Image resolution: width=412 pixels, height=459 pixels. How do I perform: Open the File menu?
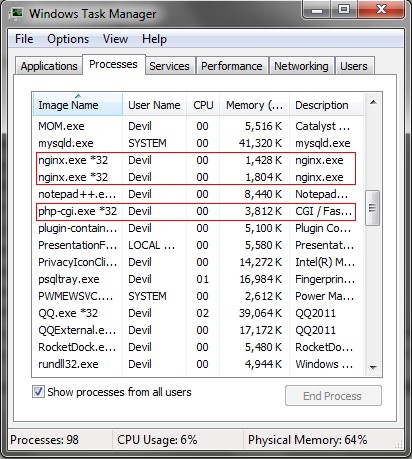click(x=24, y=39)
